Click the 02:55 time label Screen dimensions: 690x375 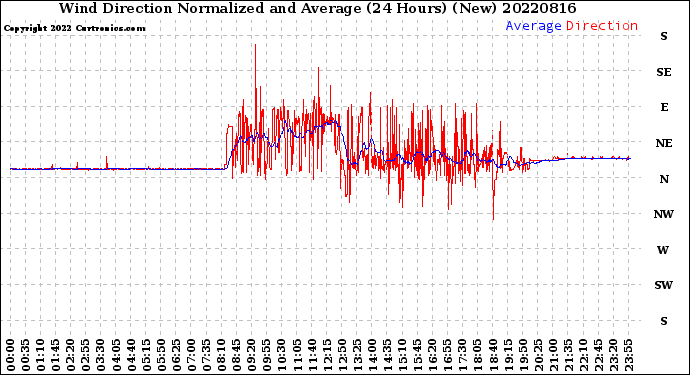click(86, 355)
